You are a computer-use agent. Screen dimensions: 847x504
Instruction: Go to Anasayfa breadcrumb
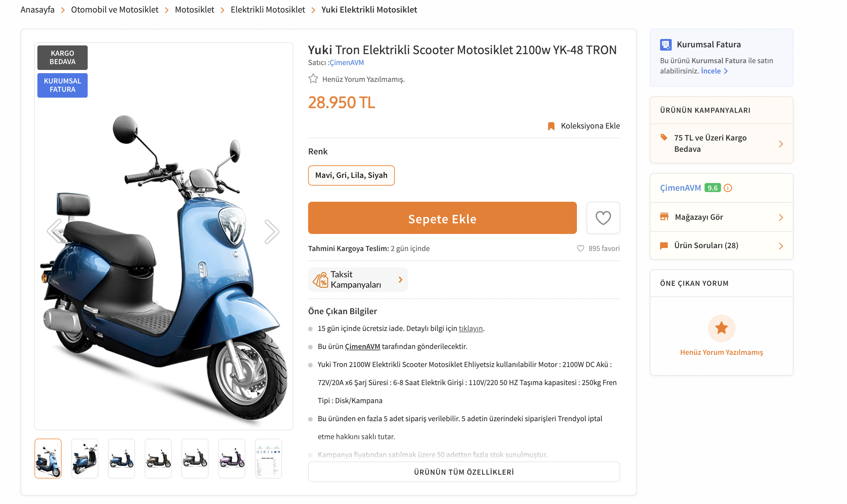[x=37, y=10]
